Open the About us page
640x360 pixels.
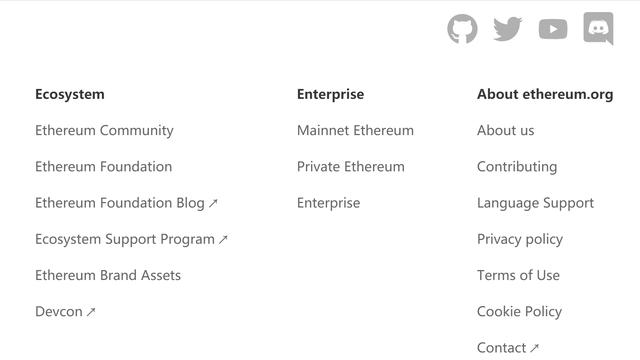[x=505, y=131]
